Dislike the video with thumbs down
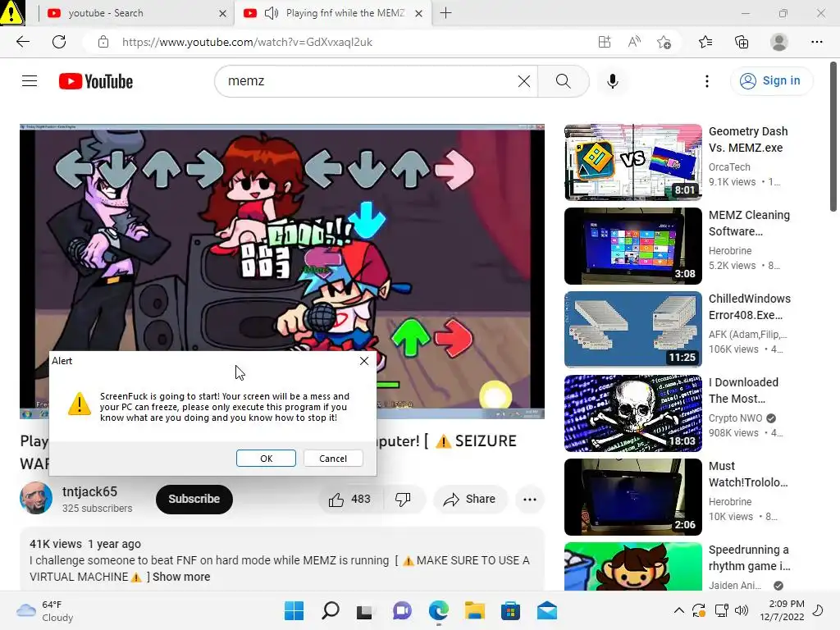This screenshot has height=630, width=840. click(404, 500)
